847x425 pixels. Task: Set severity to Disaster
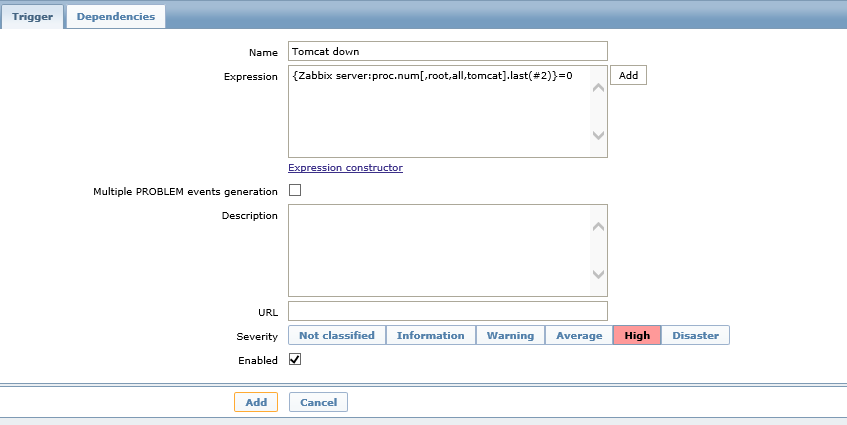(695, 335)
